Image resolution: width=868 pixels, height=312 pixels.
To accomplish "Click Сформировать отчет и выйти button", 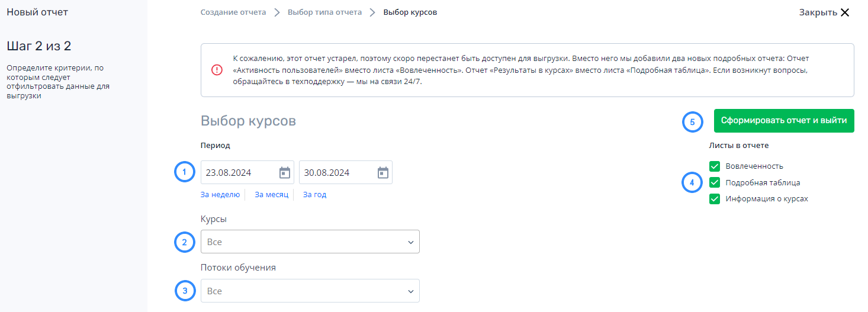I will click(784, 120).
